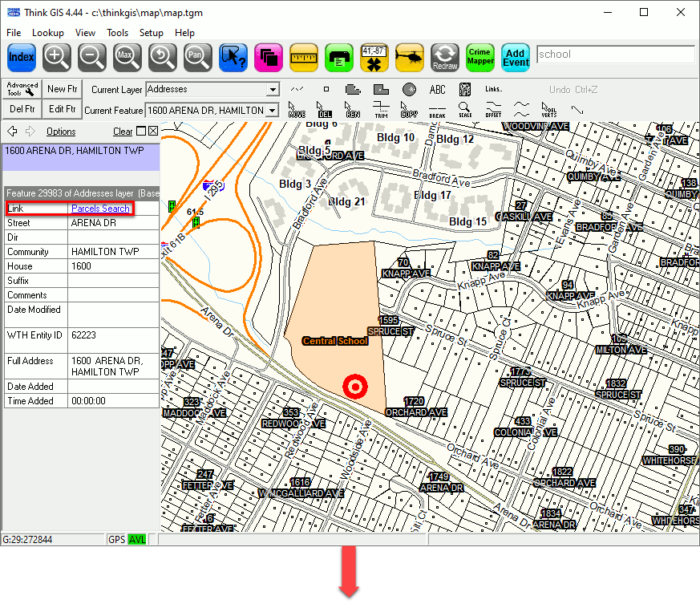Image resolution: width=700 pixels, height=604 pixels.
Task: Click the green print icon
Action: (x=339, y=57)
